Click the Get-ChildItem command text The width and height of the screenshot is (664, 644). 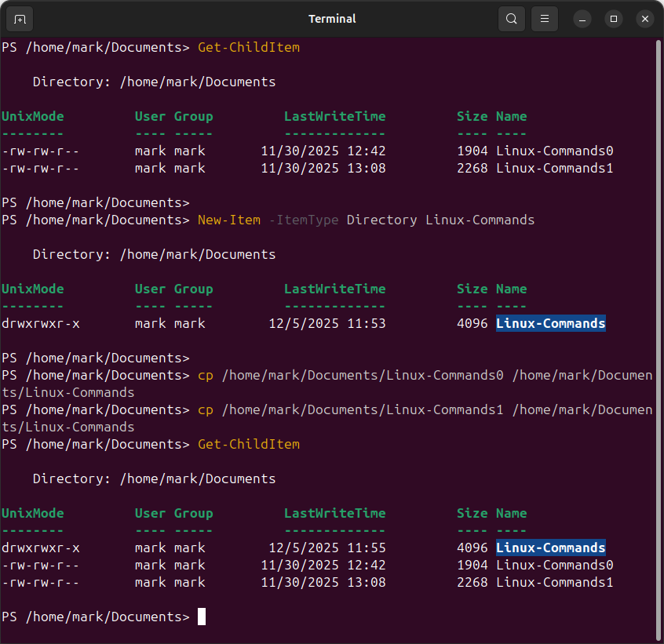coord(248,47)
